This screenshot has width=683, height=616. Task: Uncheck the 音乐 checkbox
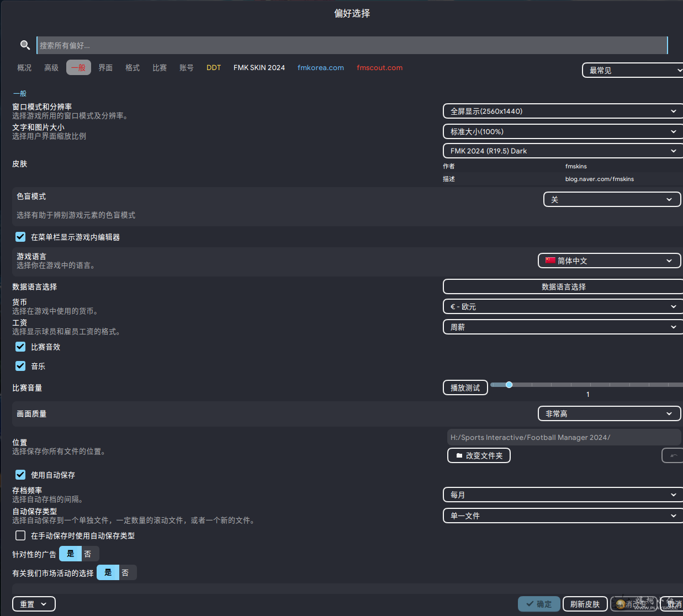coord(20,366)
